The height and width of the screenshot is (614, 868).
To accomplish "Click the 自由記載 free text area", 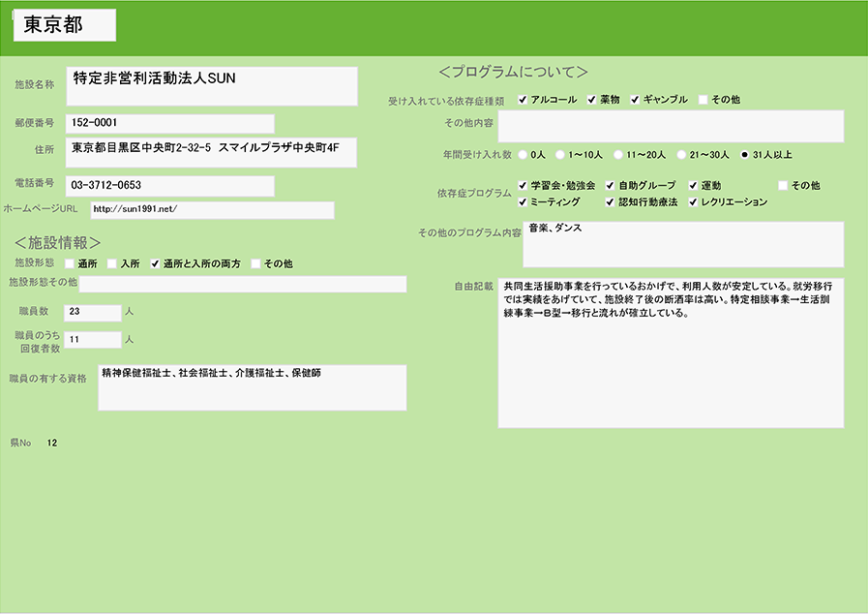I will tap(671, 353).
